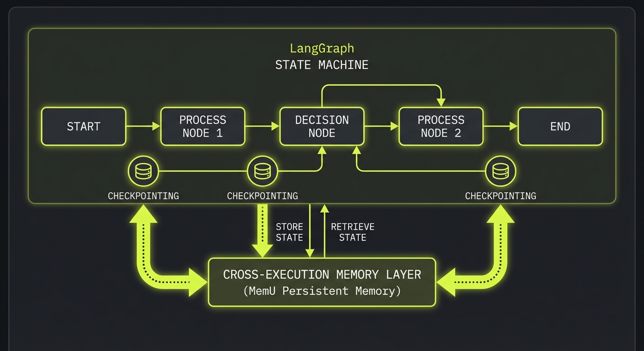Select the PROCESS NODE 2 box
Screen dimensions: 644x351
[x=441, y=127]
